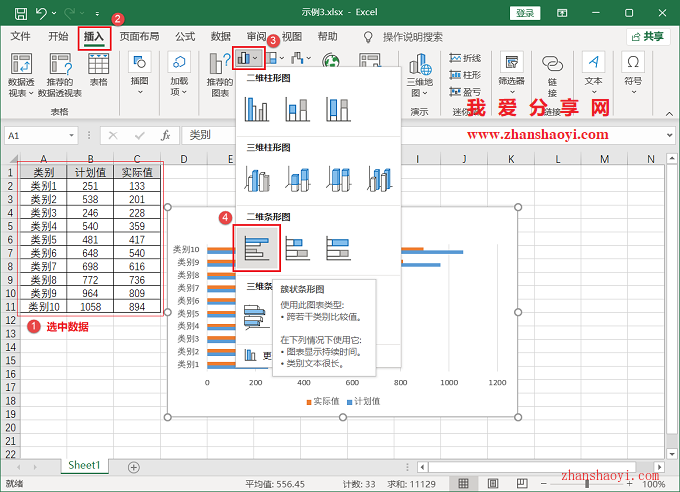The width and height of the screenshot is (680, 492).
Task: Open the hierarchy chart dropdown arrow
Action: pyautogui.click(x=282, y=58)
